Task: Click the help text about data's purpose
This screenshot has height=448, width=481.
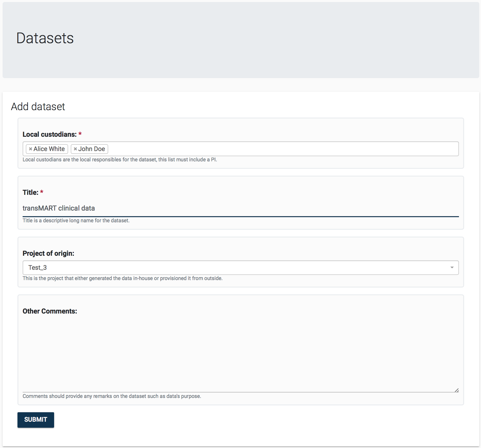Action: 112,396
